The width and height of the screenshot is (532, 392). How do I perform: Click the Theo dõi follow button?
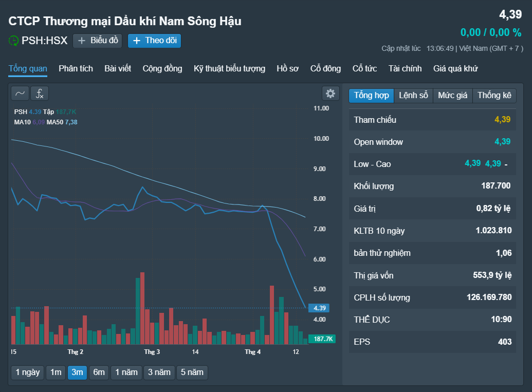(154, 41)
